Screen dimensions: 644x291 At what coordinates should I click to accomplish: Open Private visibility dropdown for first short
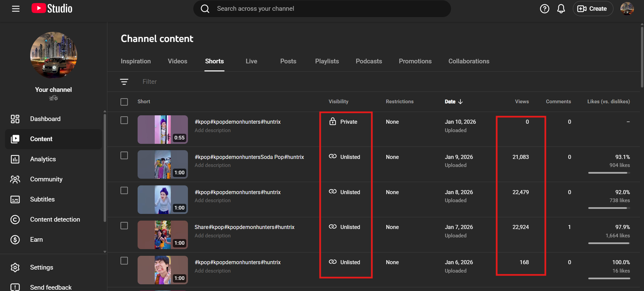(x=344, y=122)
